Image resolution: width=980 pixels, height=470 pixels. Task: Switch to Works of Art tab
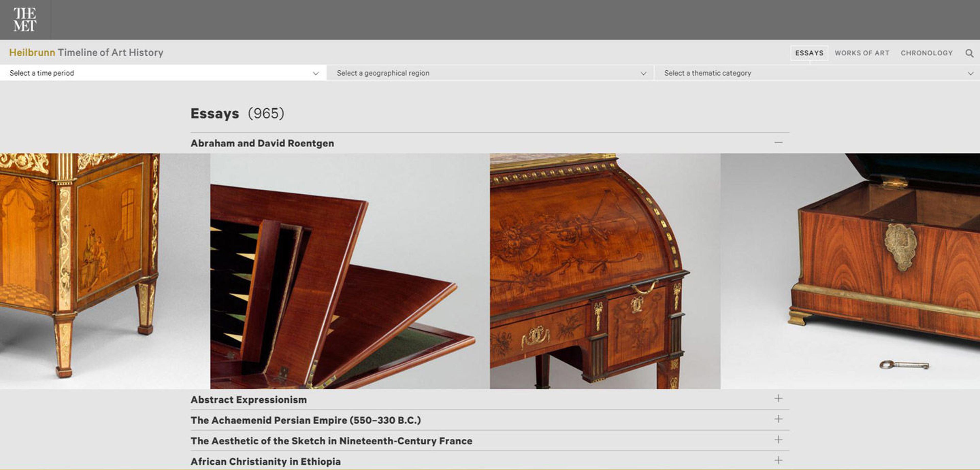click(862, 53)
